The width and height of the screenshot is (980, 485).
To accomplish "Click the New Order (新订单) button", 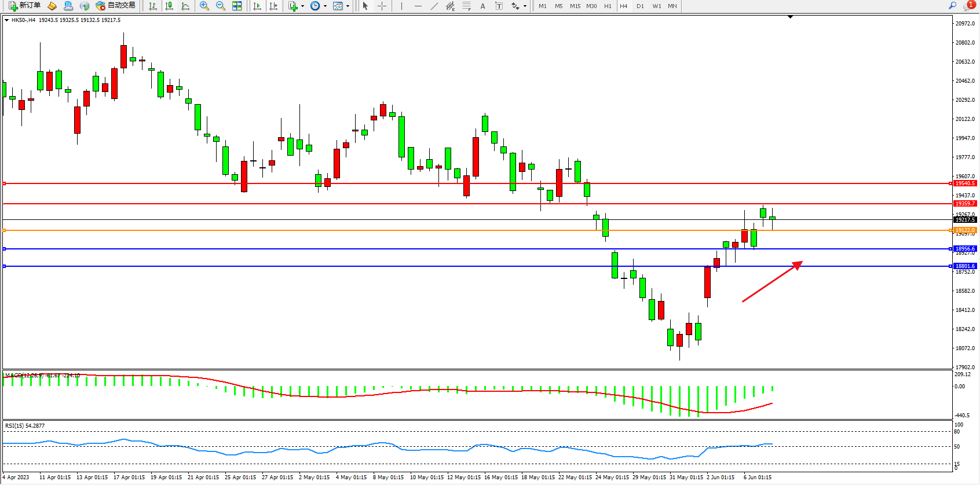I will coord(24,6).
